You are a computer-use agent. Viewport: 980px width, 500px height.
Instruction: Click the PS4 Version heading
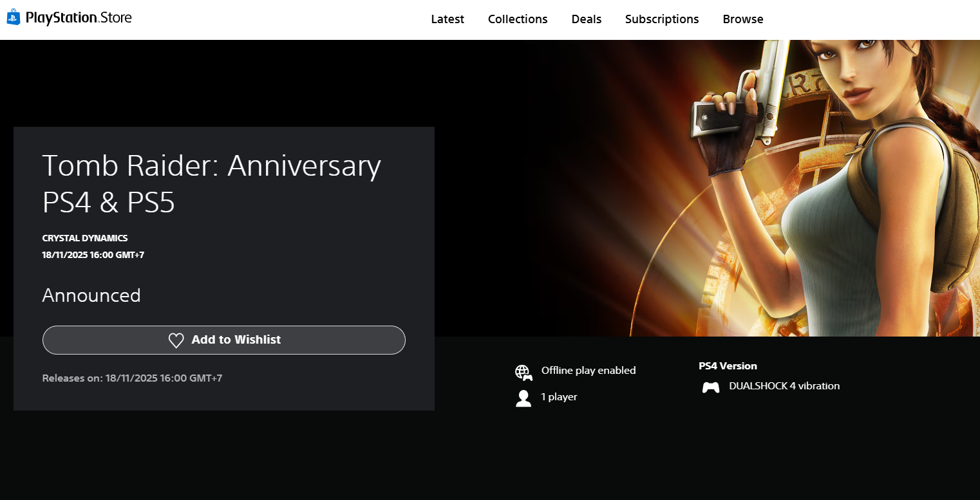coord(728,366)
